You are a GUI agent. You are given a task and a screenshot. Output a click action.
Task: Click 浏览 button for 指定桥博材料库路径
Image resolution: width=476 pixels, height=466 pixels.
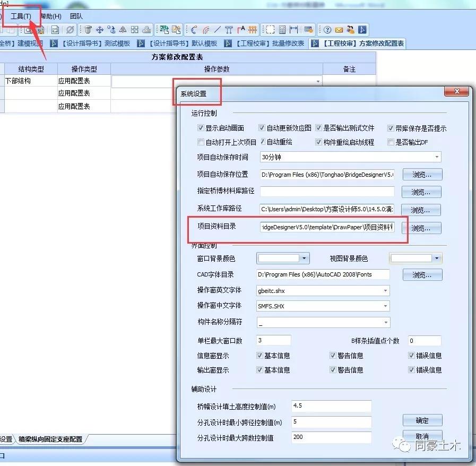tap(421, 192)
